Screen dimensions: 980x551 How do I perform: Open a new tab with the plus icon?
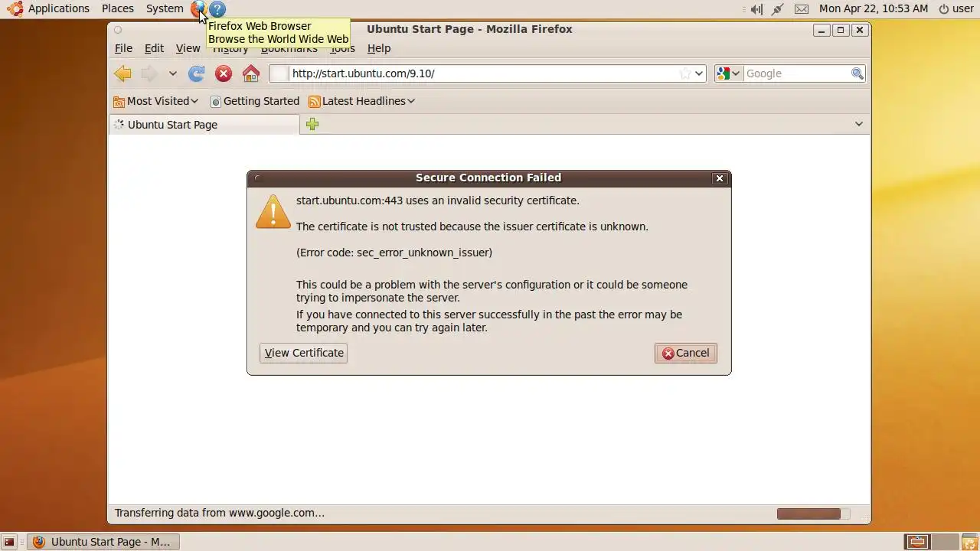312,124
